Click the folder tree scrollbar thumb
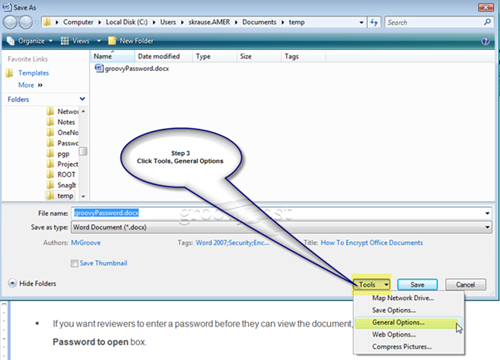 click(x=83, y=151)
